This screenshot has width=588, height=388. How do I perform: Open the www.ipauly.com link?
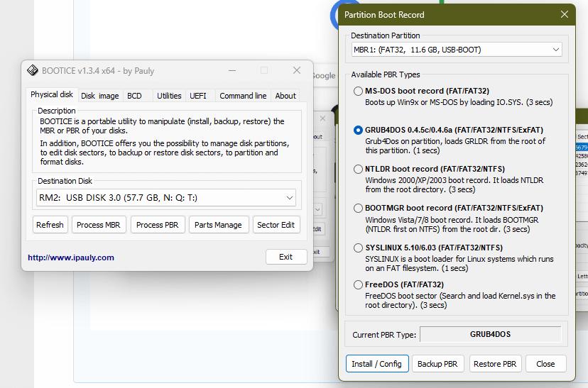click(71, 257)
